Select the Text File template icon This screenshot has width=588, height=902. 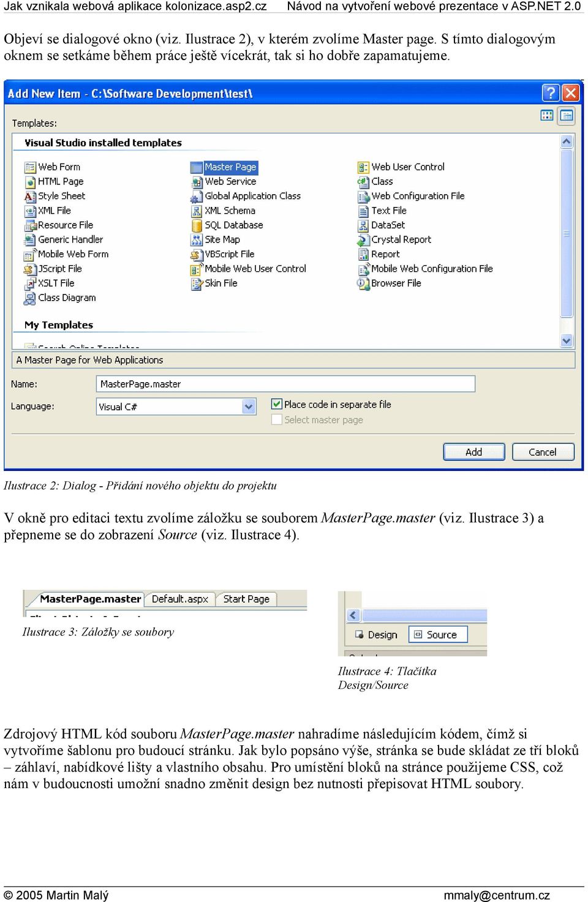tap(363, 211)
